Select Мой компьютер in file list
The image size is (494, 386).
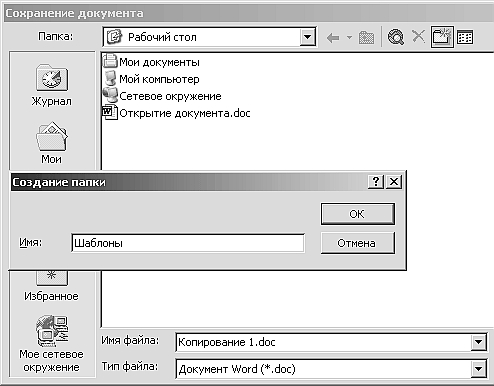click(152, 79)
